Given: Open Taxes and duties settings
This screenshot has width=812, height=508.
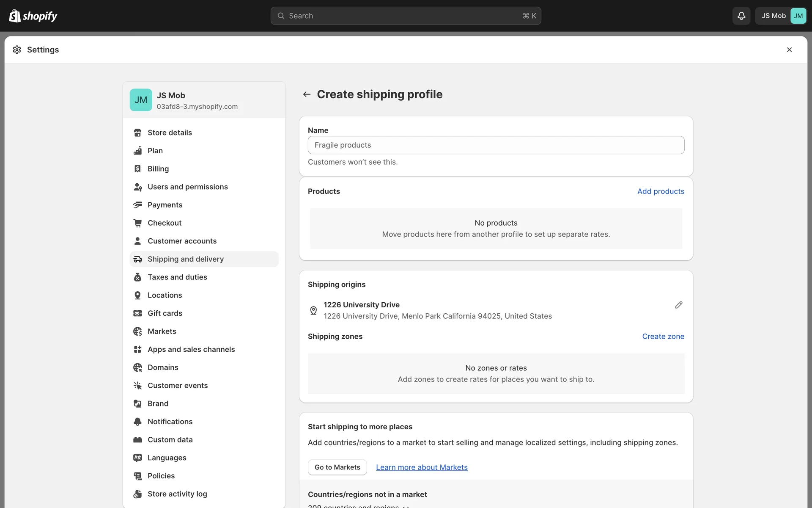Looking at the screenshot, I should pyautogui.click(x=177, y=277).
